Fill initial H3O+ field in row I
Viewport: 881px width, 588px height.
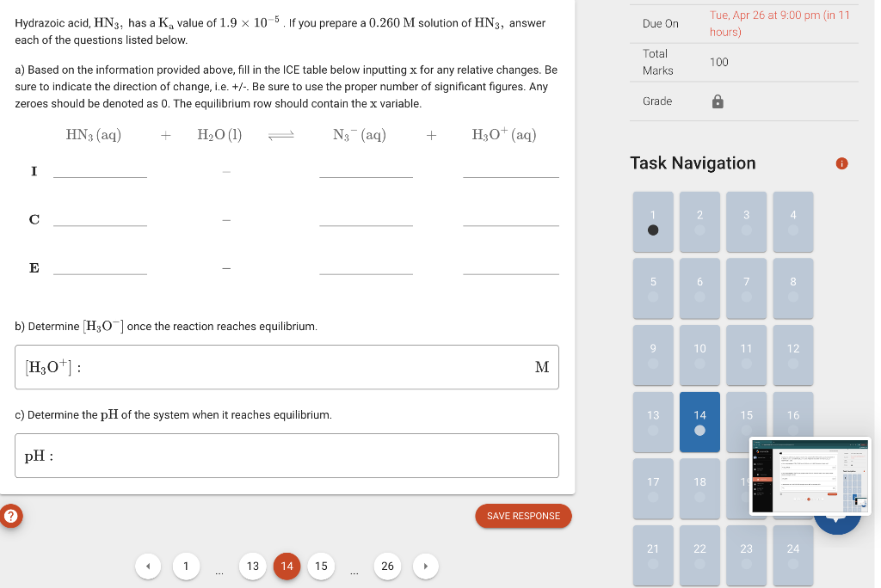coord(511,170)
